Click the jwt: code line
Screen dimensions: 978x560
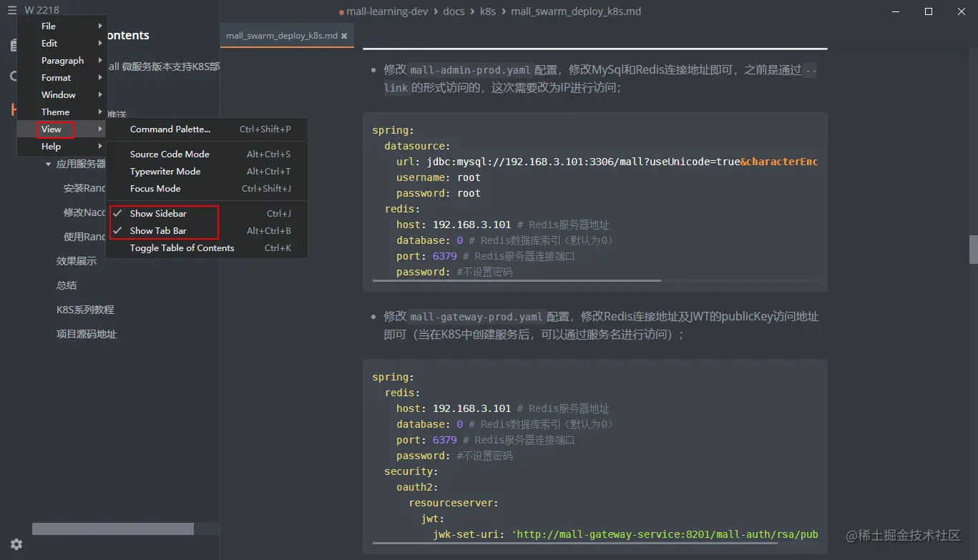(x=433, y=519)
